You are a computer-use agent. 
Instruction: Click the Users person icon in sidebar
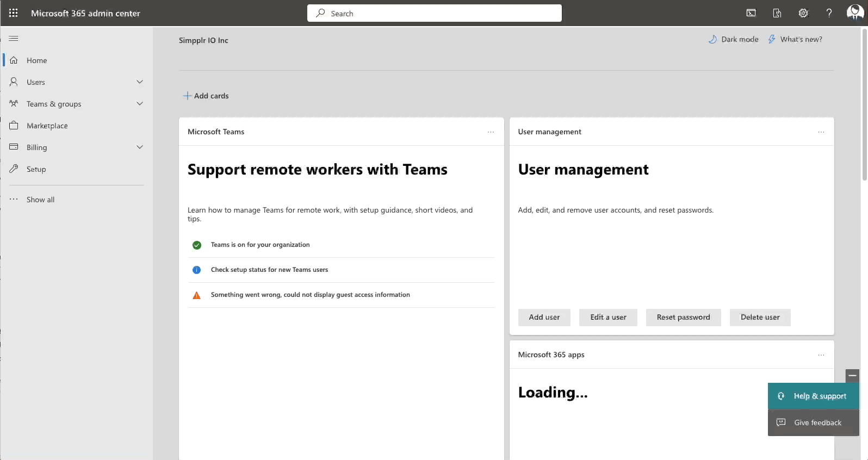(x=14, y=82)
